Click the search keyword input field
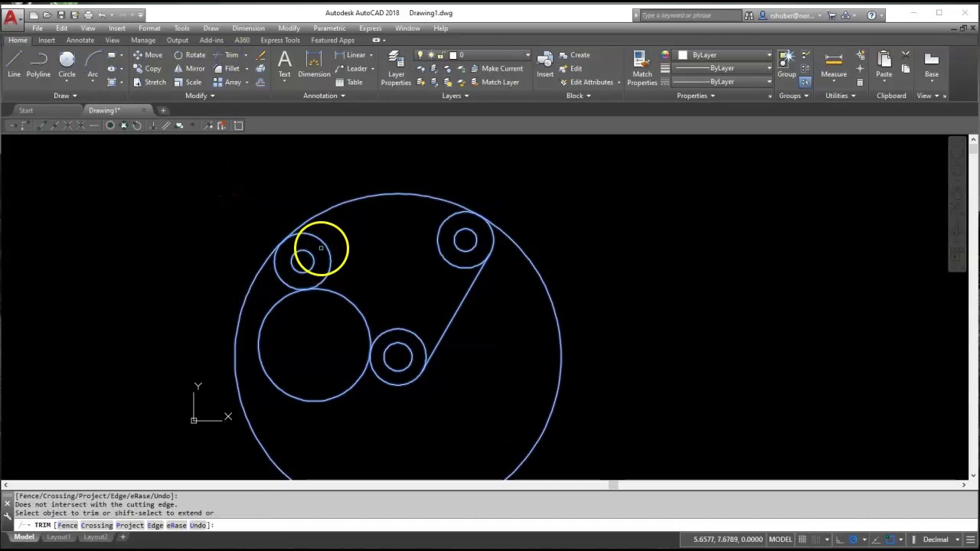 point(691,15)
